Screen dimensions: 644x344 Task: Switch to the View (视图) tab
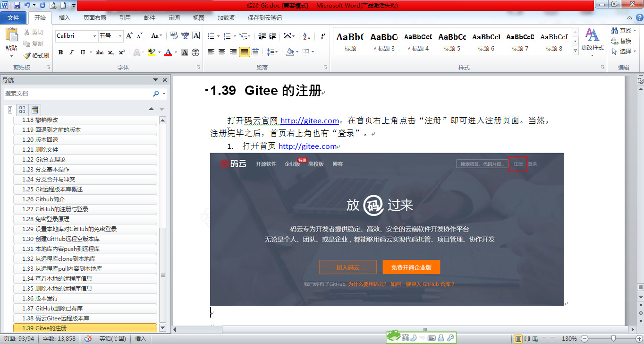pos(199,18)
